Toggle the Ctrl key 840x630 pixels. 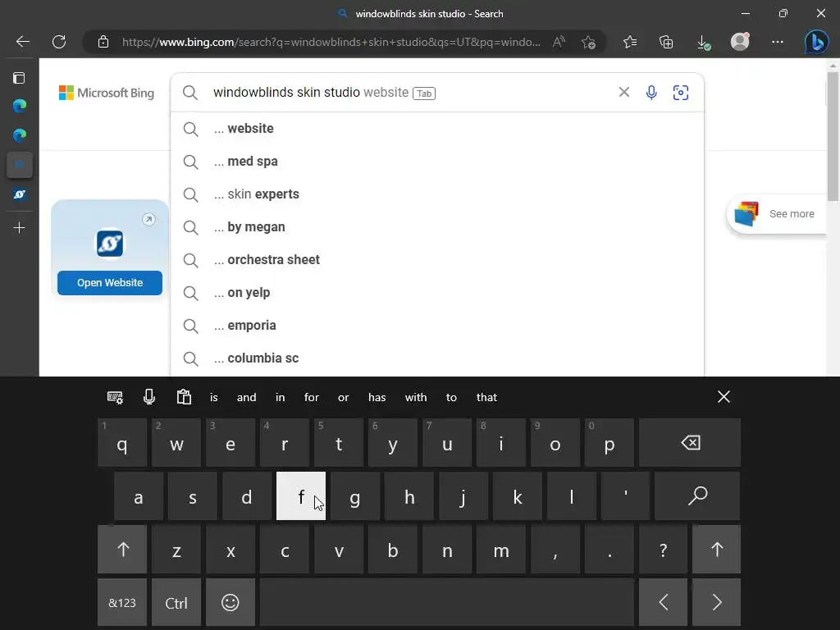pyautogui.click(x=176, y=603)
